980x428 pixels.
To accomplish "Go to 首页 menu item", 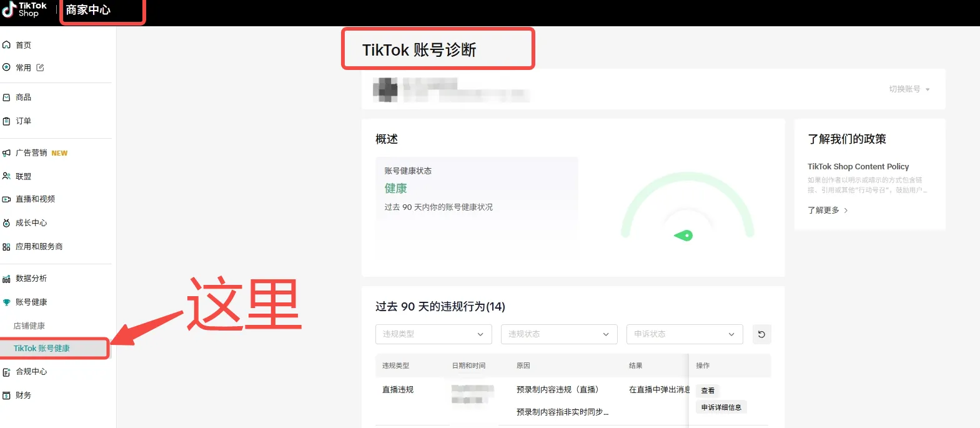I will (x=24, y=45).
